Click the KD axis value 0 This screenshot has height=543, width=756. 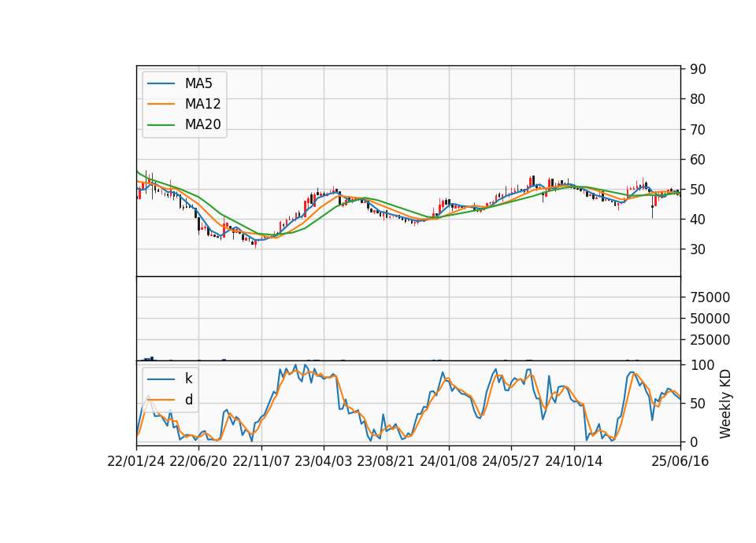click(694, 441)
